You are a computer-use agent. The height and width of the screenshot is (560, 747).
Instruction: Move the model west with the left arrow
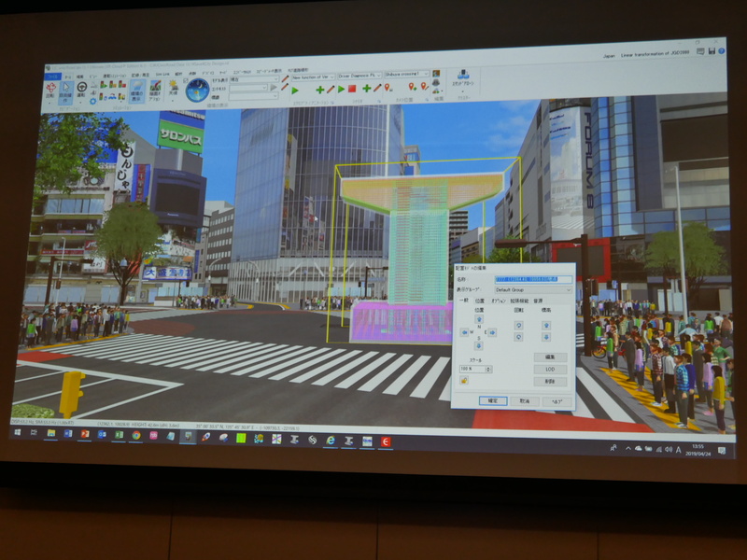coord(464,332)
